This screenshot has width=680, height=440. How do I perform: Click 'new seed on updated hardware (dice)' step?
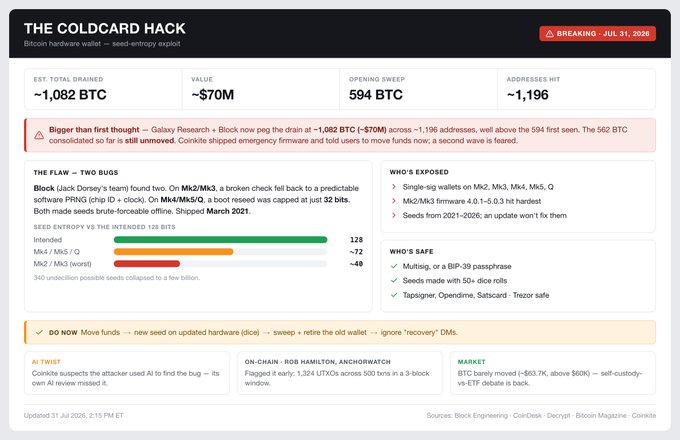[x=196, y=332]
